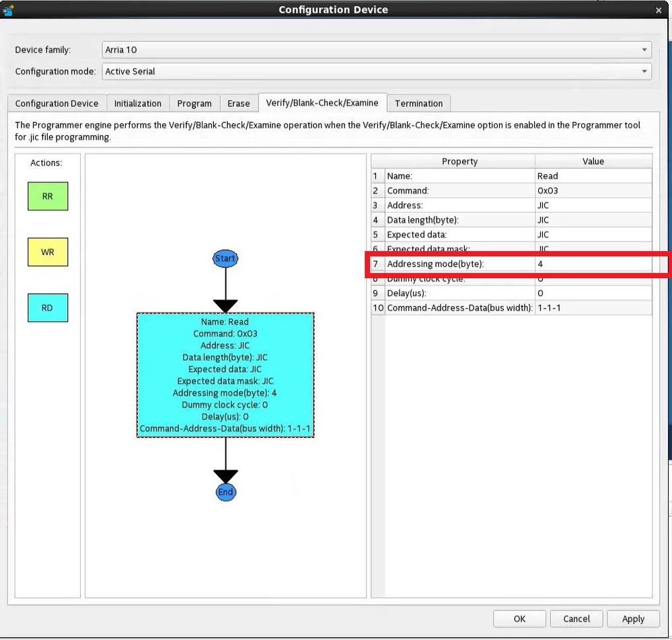Select the green RR action block
The image size is (672, 640).
click(48, 197)
